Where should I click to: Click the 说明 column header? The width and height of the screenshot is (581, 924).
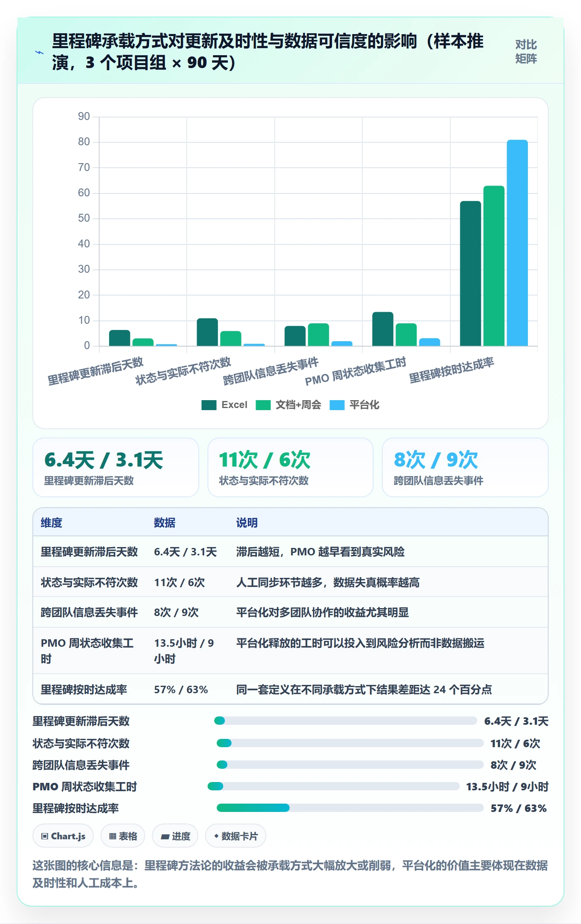247,523
